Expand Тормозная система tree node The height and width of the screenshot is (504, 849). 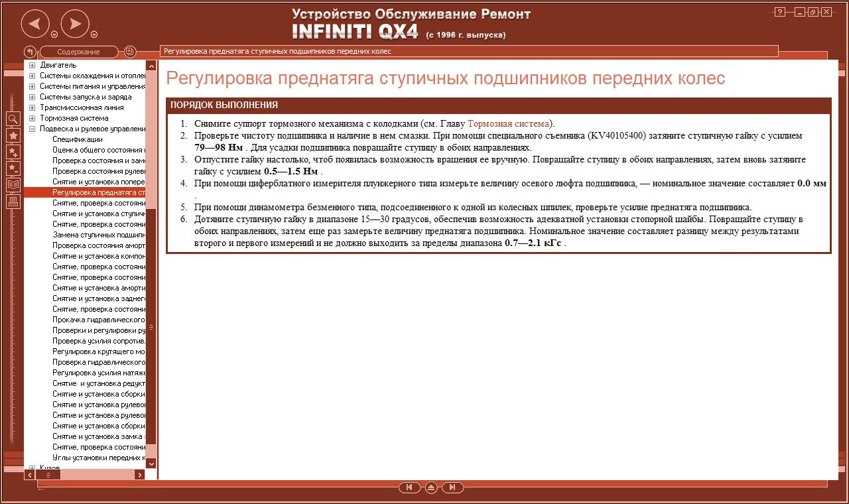(32, 118)
